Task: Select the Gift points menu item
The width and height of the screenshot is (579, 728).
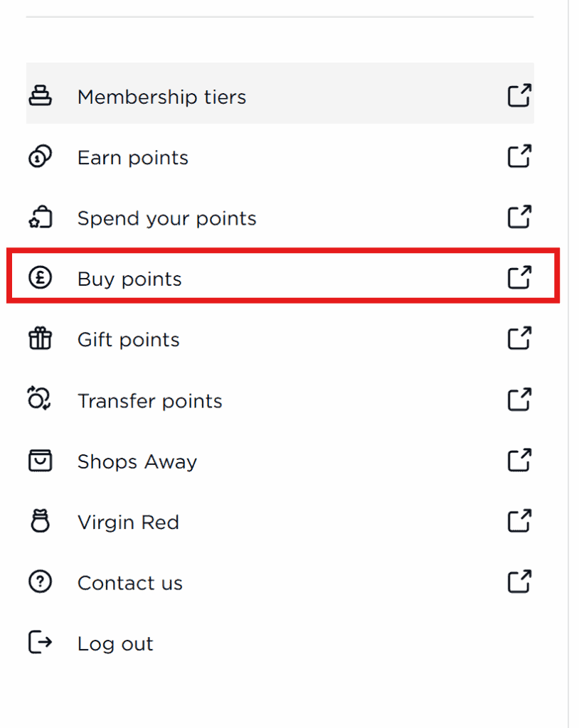Action: click(x=128, y=340)
